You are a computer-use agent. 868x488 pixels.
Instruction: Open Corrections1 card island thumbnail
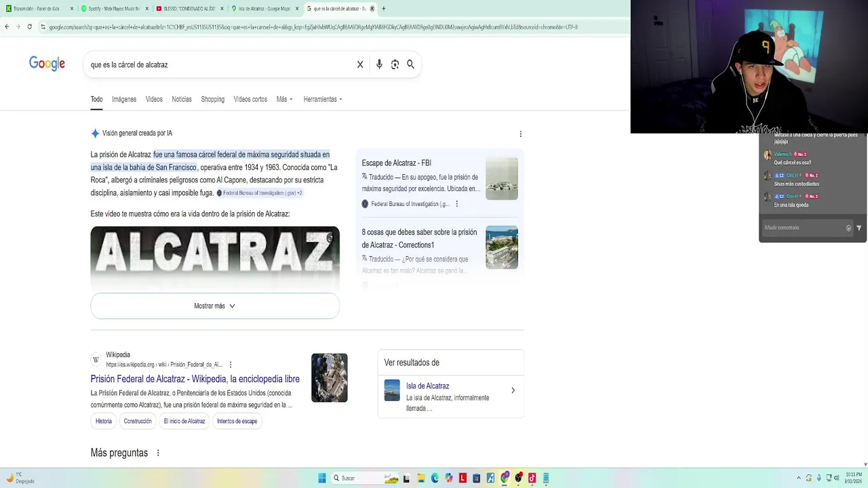[502, 247]
